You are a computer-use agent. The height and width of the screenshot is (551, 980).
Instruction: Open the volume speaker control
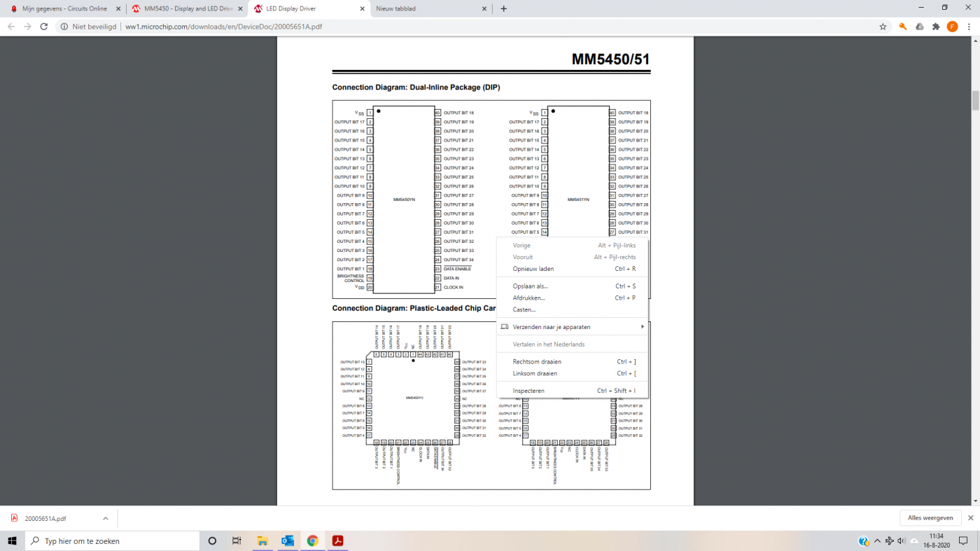[x=901, y=541]
